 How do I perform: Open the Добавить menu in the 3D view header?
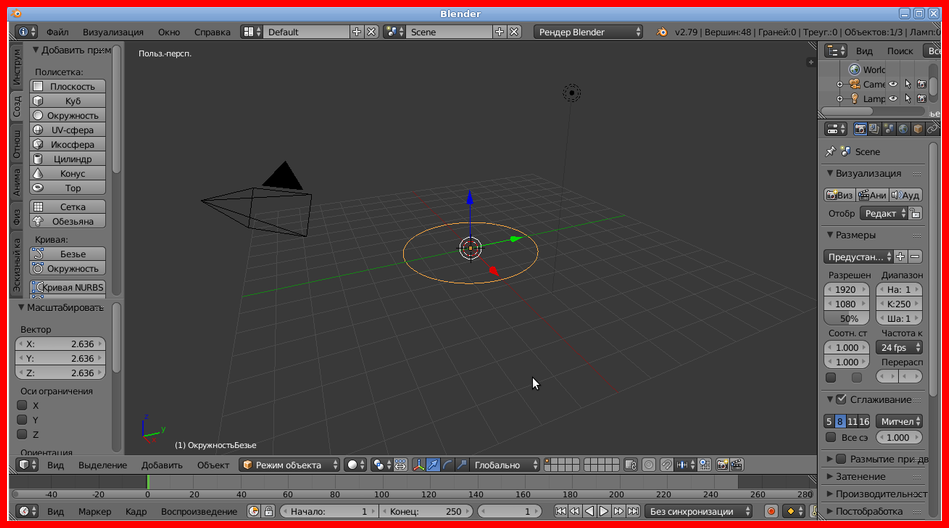click(x=162, y=465)
